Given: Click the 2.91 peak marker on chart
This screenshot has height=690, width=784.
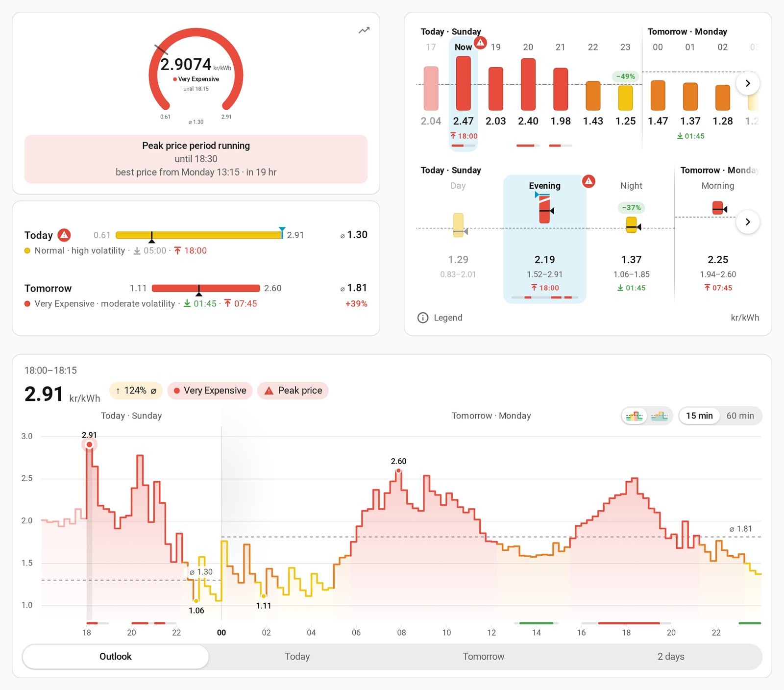Looking at the screenshot, I should [89, 444].
